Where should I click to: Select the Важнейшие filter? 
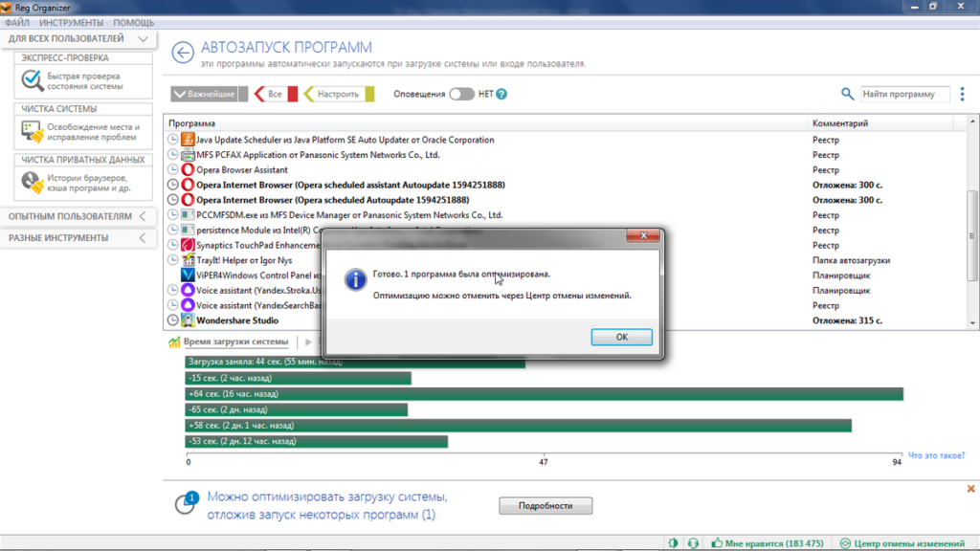(x=210, y=94)
